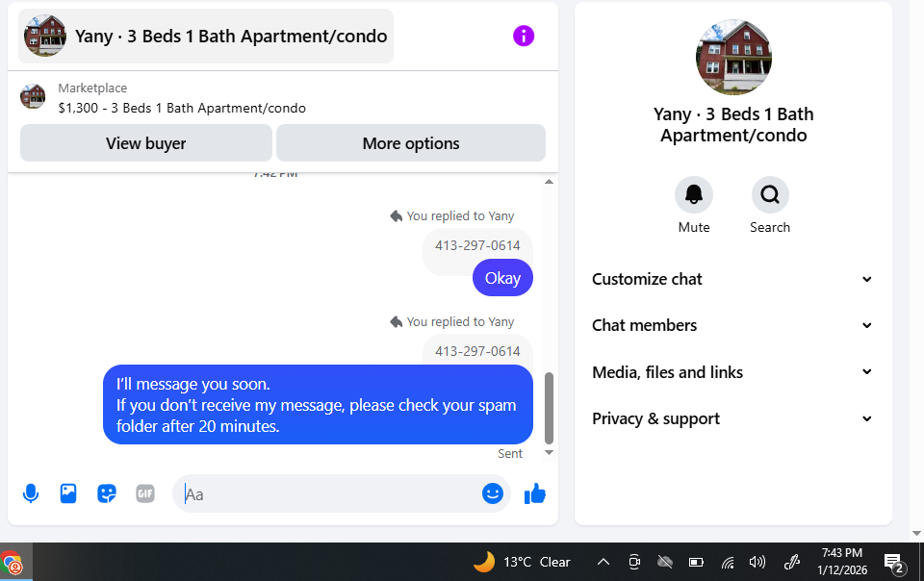Click the 'Okay' message bubble
The height and width of the screenshot is (581, 924).
click(x=502, y=278)
